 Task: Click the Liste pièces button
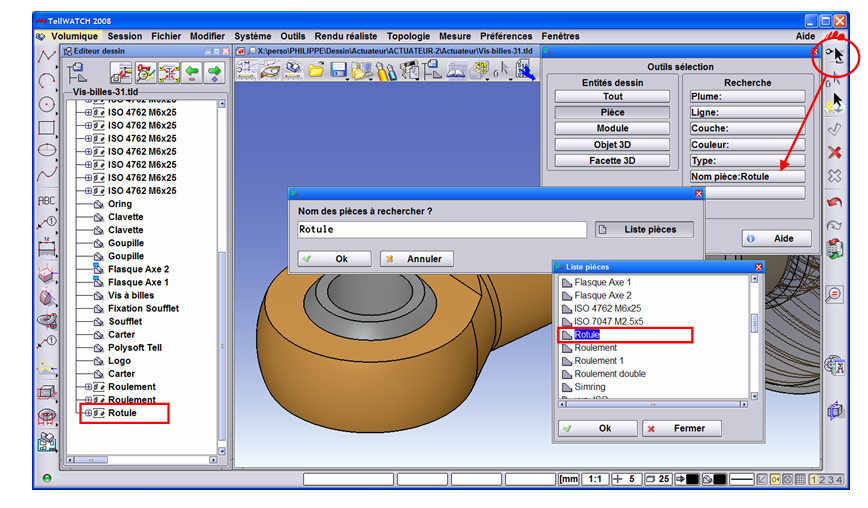pyautogui.click(x=644, y=230)
